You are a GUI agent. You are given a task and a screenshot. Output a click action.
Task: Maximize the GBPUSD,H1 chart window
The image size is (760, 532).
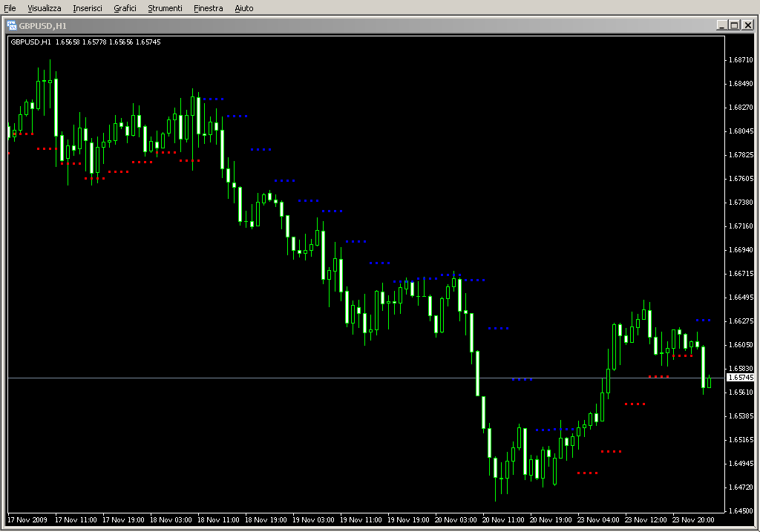click(734, 25)
